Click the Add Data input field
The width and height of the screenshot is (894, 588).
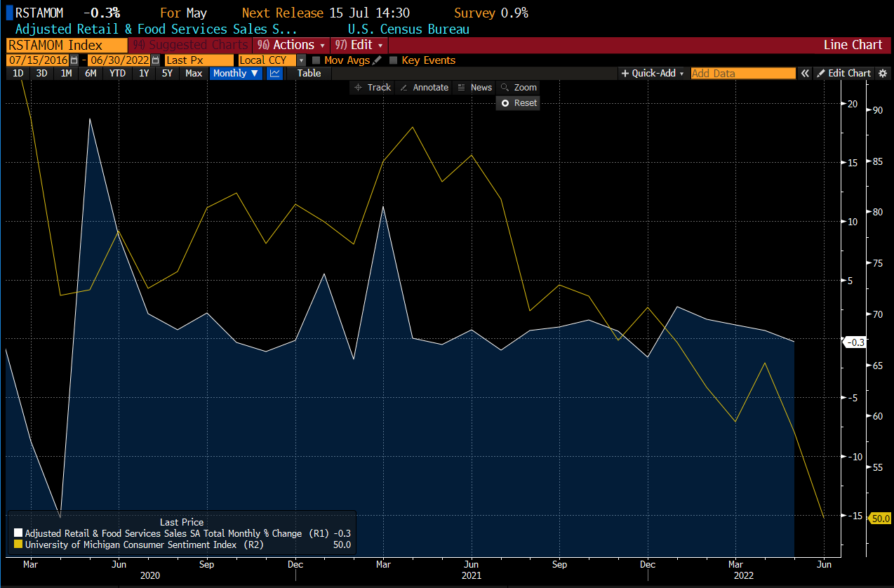click(x=743, y=74)
